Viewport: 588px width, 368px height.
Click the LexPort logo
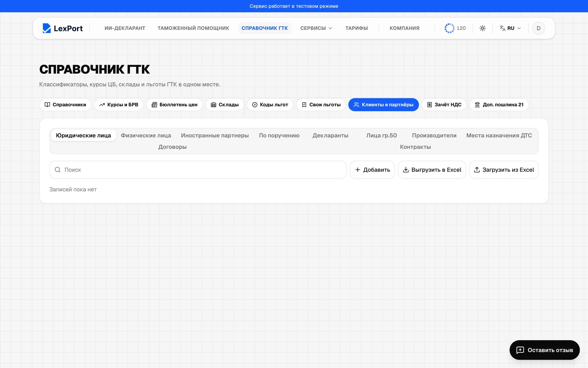[63, 28]
